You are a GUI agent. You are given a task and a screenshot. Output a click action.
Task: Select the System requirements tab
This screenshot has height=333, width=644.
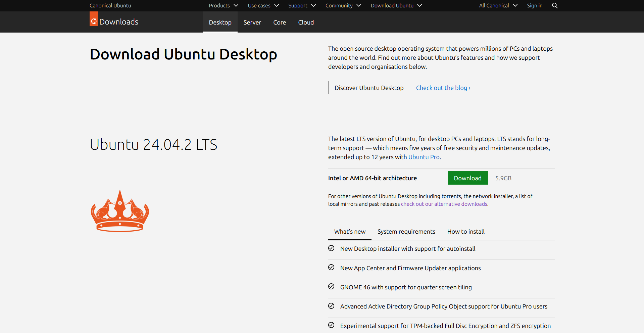pos(406,232)
